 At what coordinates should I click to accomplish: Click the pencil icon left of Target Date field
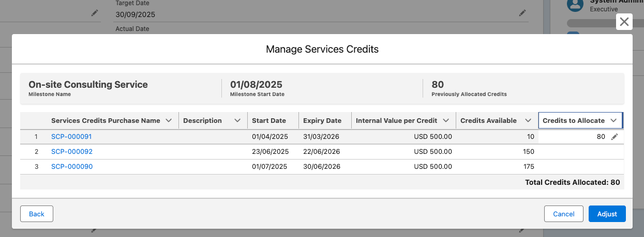[94, 13]
